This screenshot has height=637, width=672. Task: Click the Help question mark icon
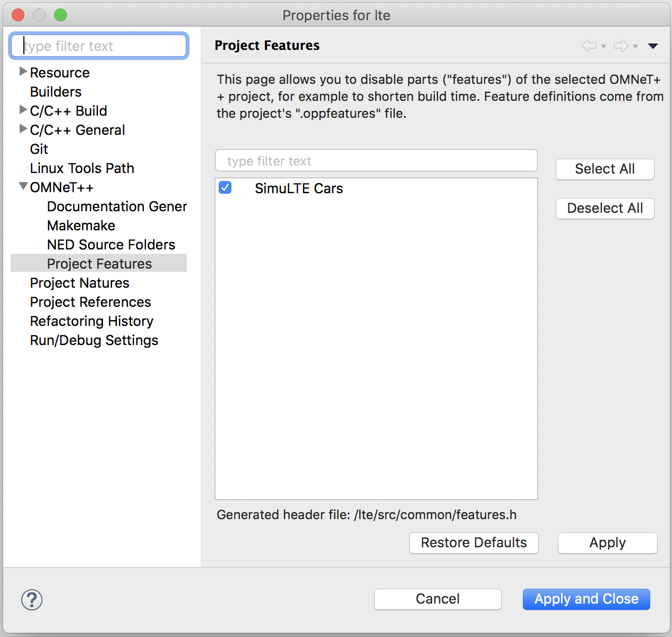pos(32,600)
